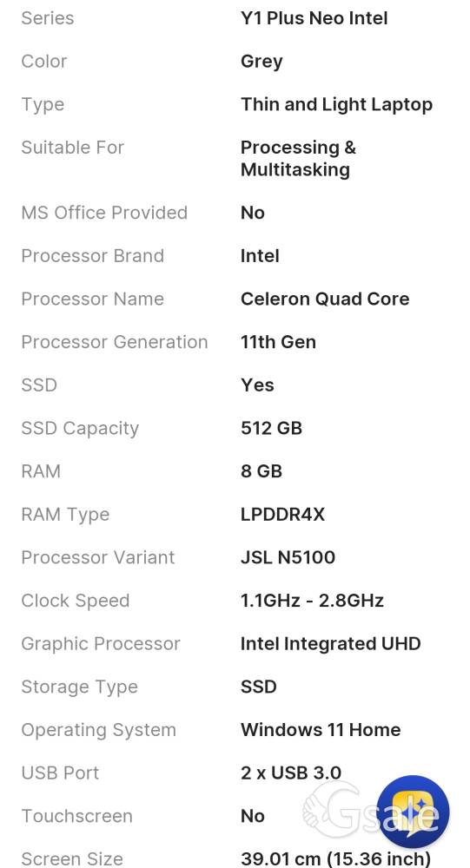The height and width of the screenshot is (868, 470).
Task: Tap the Y1 Plus Neo Intel value
Action: (314, 18)
